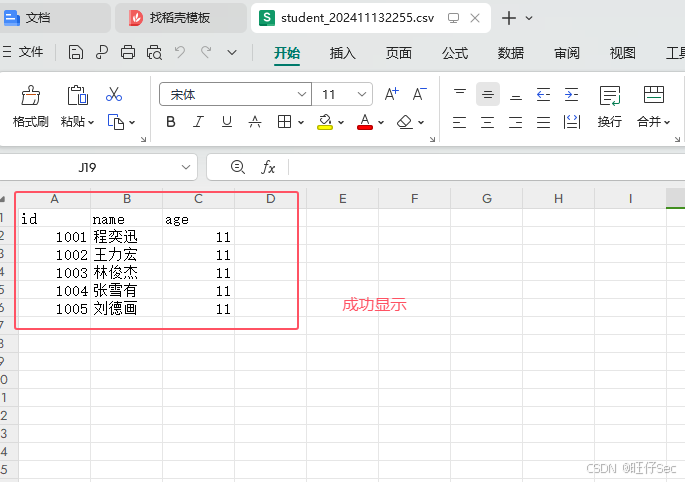Click the Copy icon
This screenshot has width=685, height=482.
click(116, 122)
